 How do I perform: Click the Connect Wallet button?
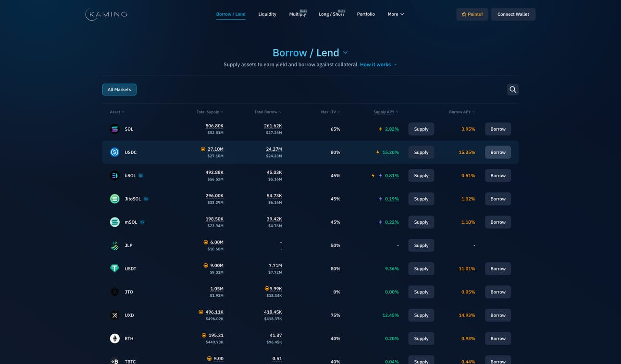click(513, 14)
